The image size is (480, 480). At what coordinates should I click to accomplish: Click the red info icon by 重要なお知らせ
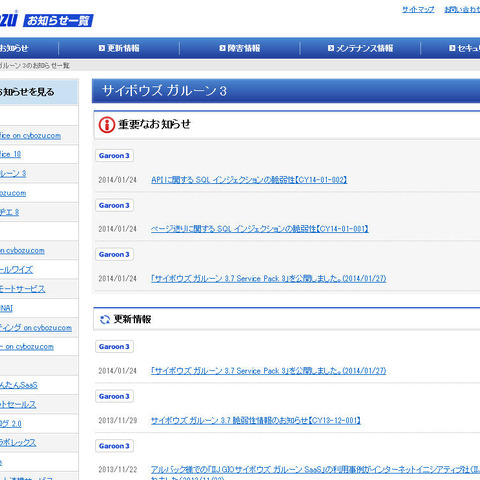(x=107, y=125)
